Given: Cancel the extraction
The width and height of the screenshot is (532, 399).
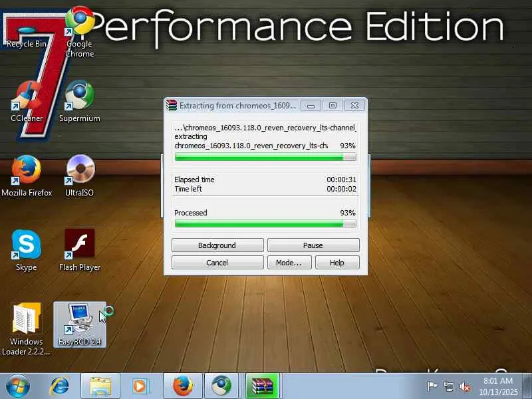Looking at the screenshot, I should [217, 263].
